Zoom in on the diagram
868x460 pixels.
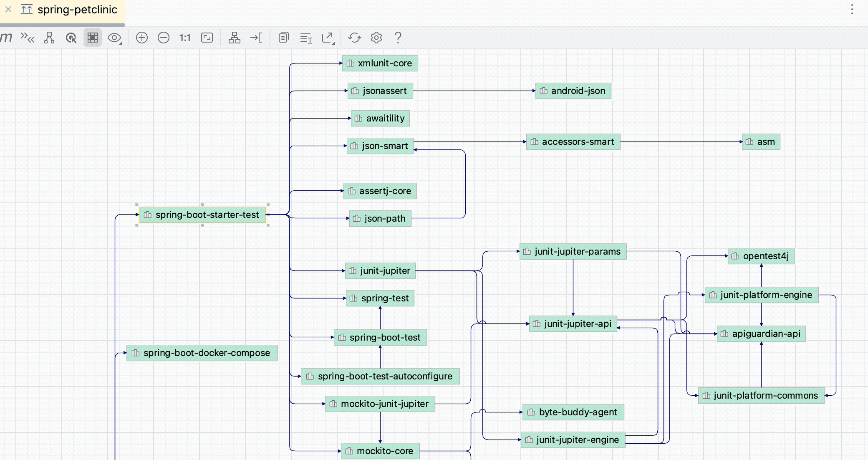point(142,38)
